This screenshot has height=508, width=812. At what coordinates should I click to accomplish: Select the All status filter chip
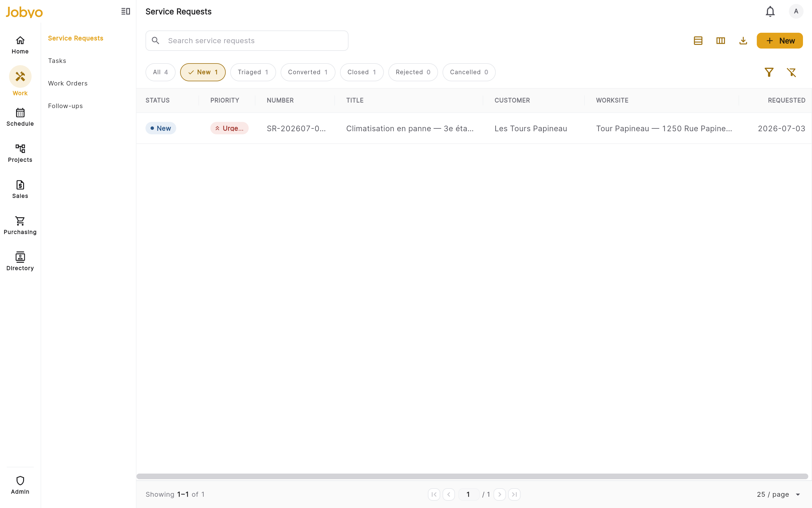point(160,72)
